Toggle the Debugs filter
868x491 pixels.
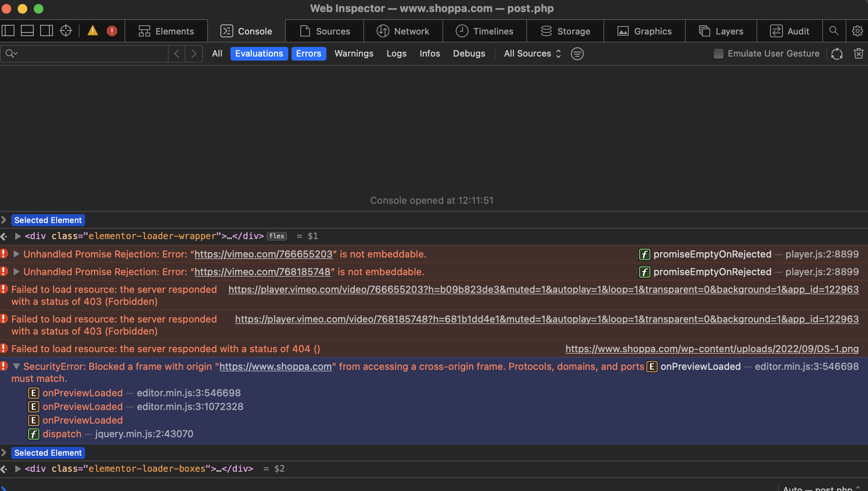click(x=469, y=54)
